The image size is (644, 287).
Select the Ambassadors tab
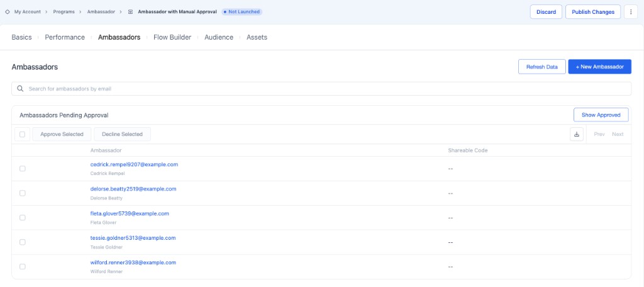click(x=119, y=37)
